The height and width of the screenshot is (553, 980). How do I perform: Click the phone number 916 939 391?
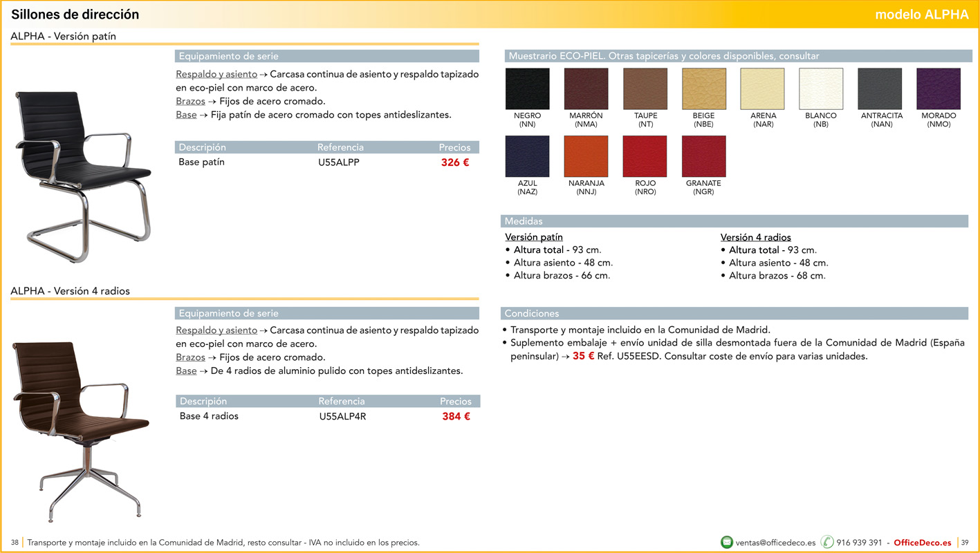click(859, 543)
